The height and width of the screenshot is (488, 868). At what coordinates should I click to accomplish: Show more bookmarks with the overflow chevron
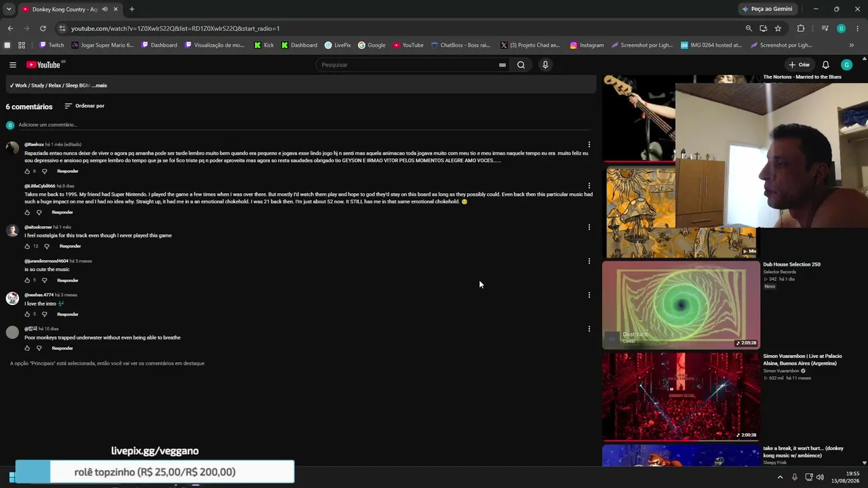(852, 45)
